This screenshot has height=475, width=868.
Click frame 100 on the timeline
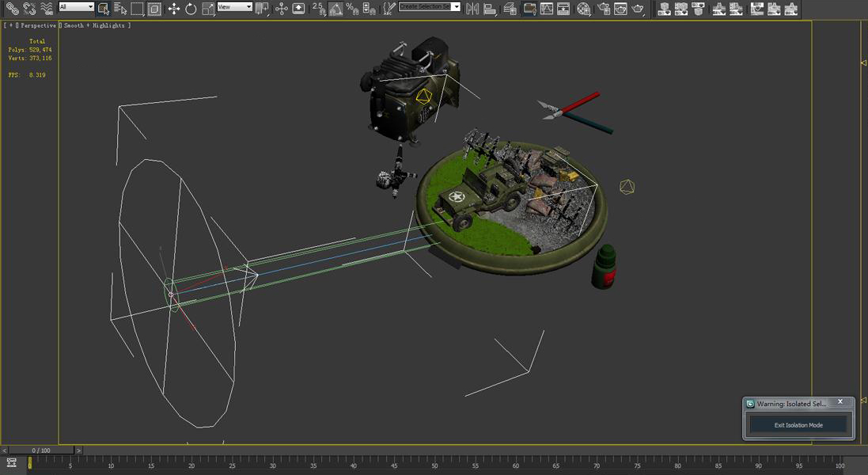click(840, 465)
